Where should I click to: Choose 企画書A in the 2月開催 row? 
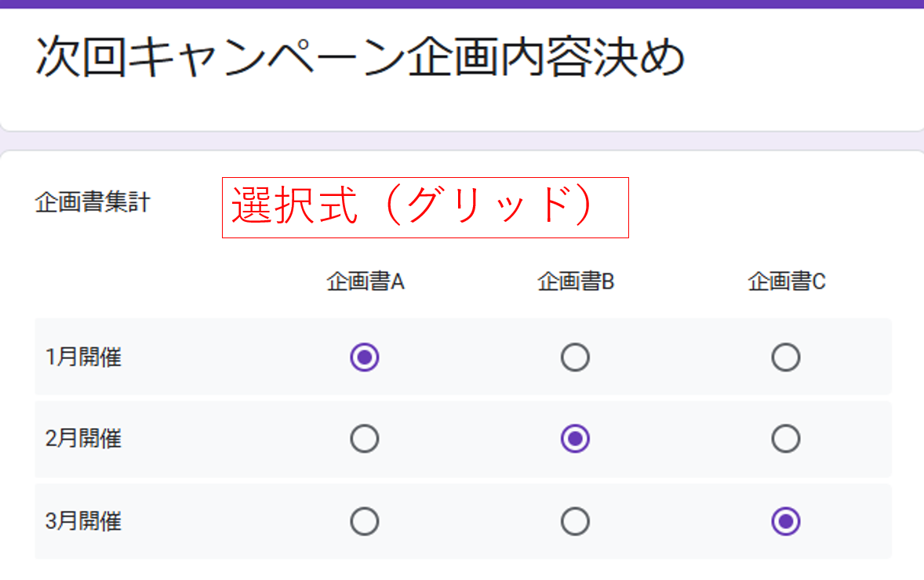pos(365,439)
